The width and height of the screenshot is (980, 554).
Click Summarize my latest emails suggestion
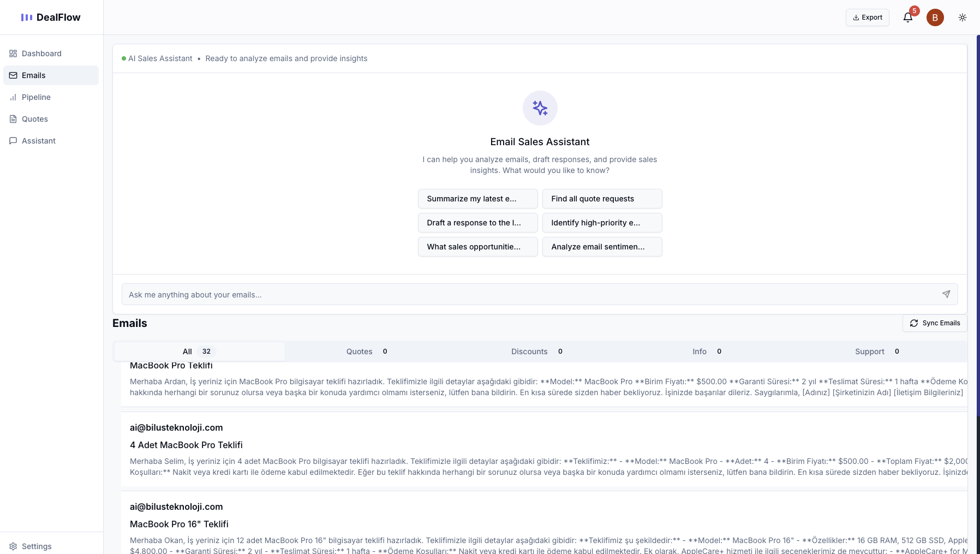(477, 199)
